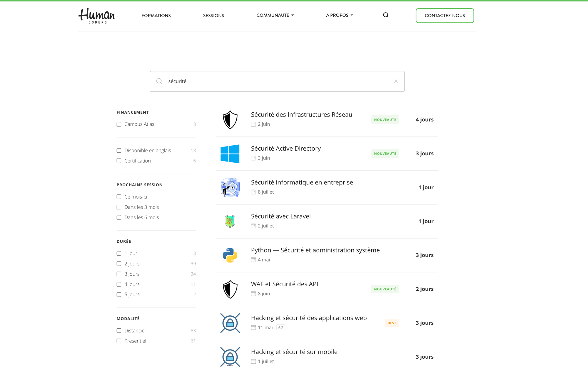Enable the Campus Atlas checkbox
Viewport: 588px width, 376px height.
[x=119, y=124]
